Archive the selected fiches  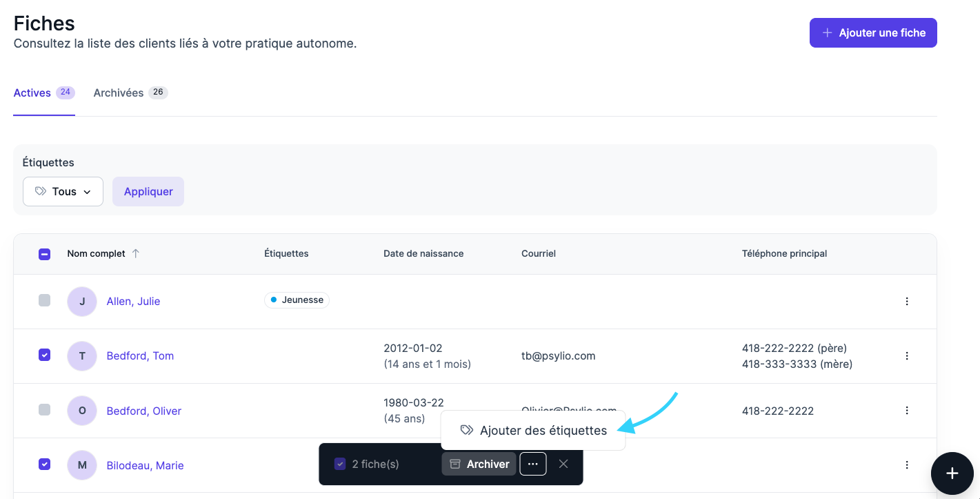pos(479,464)
